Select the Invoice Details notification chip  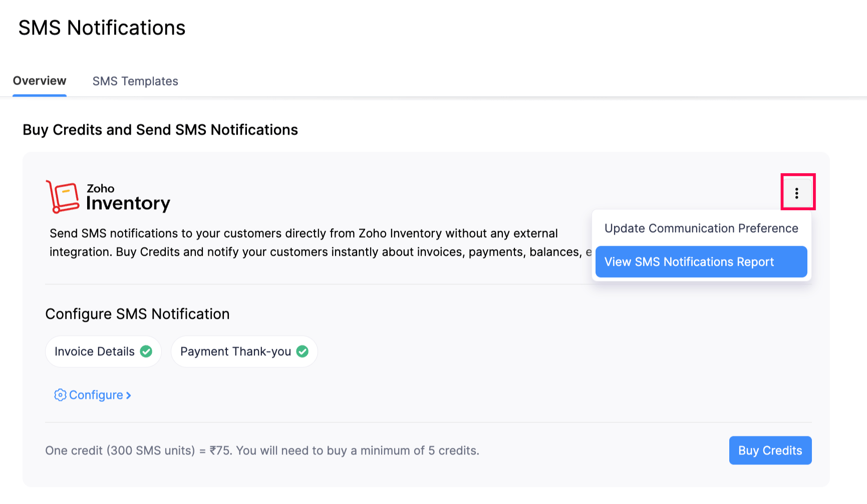103,351
